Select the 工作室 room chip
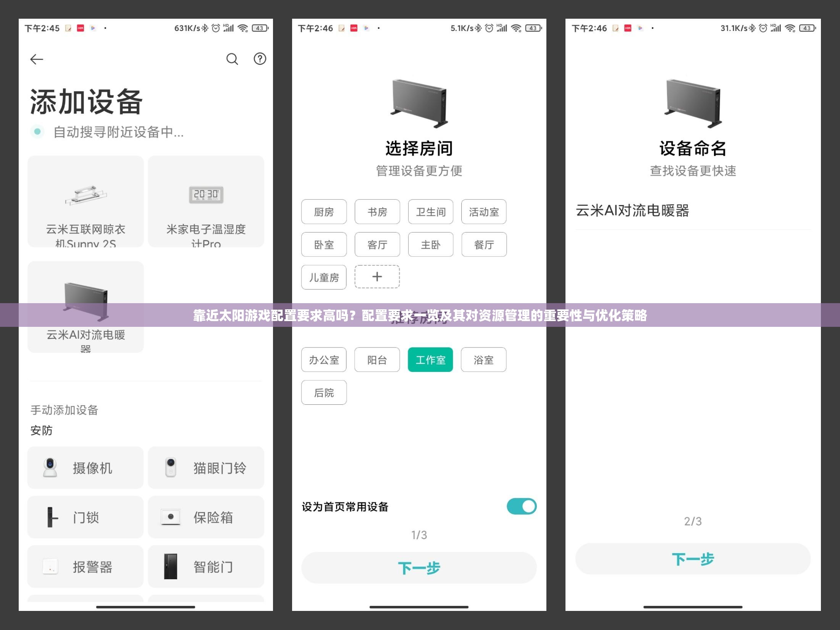840x630 pixels. [430, 359]
